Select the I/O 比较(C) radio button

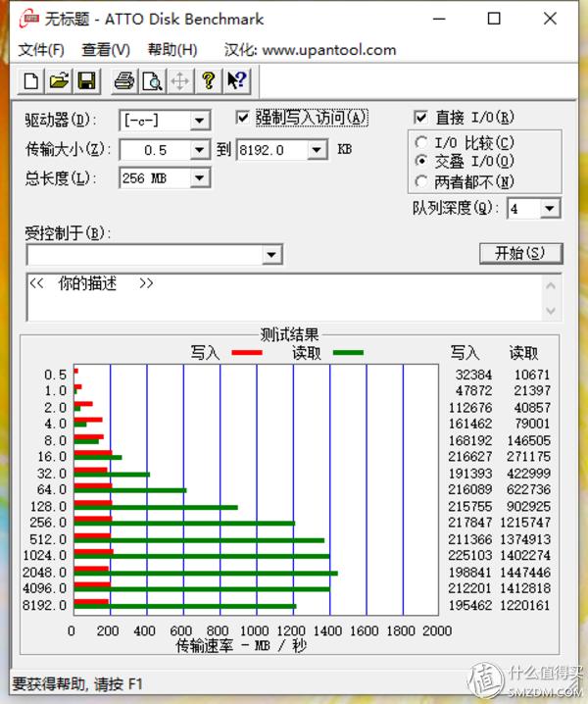[421, 142]
